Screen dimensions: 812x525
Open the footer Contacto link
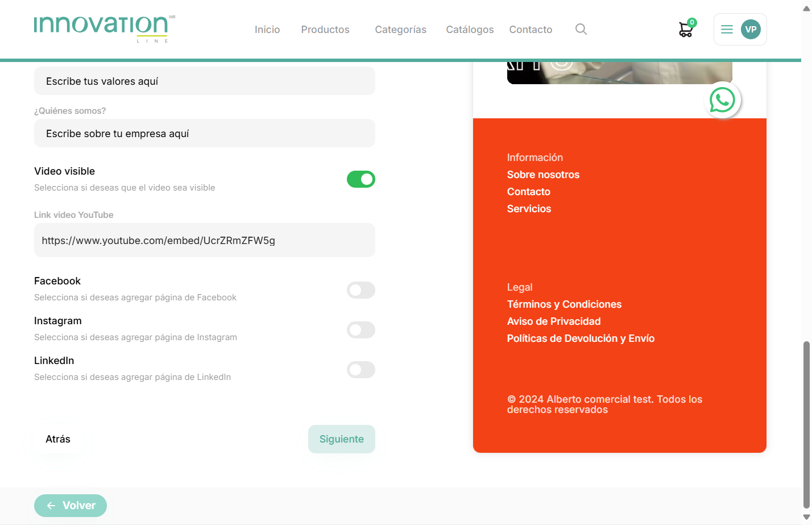(529, 192)
